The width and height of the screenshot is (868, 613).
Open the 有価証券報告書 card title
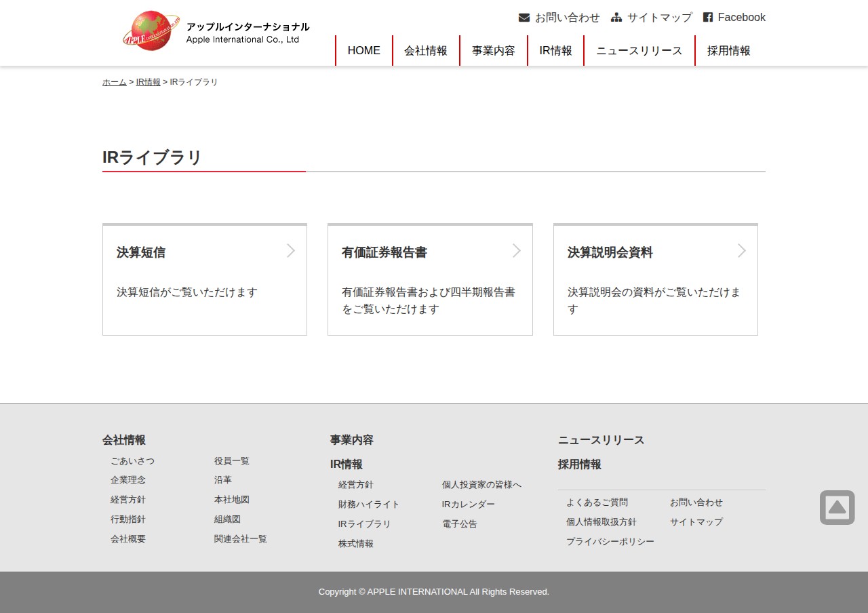tap(384, 252)
